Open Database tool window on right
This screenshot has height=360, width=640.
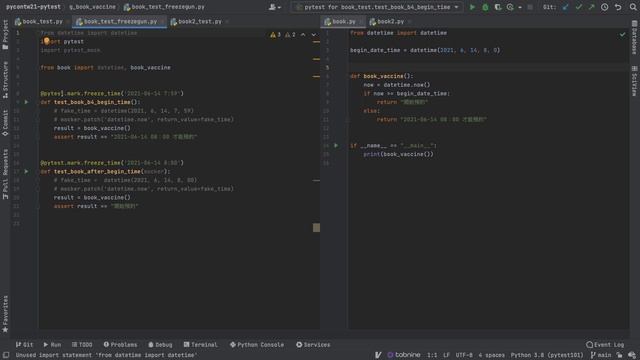coord(634,38)
